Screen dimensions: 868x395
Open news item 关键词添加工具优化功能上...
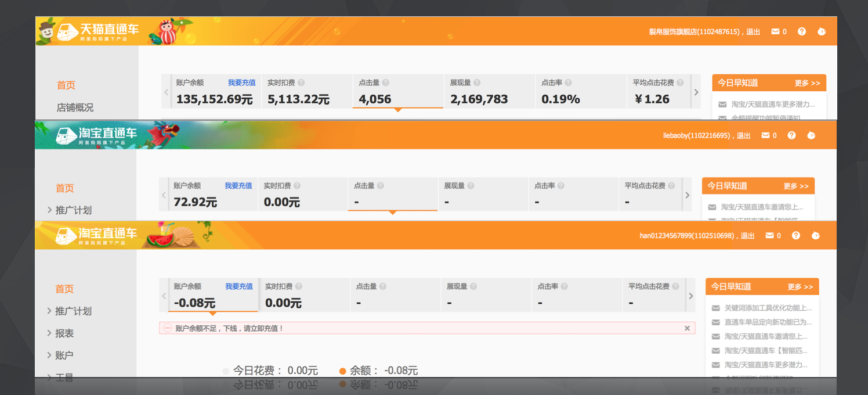coord(768,308)
